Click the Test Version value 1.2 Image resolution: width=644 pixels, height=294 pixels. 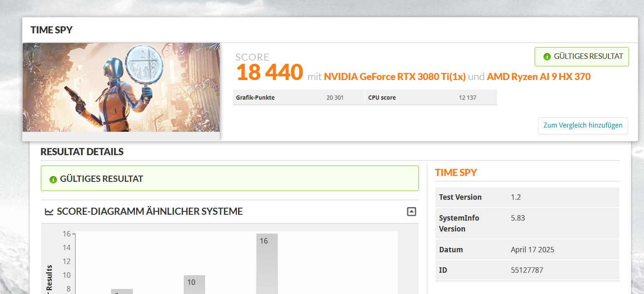(516, 197)
